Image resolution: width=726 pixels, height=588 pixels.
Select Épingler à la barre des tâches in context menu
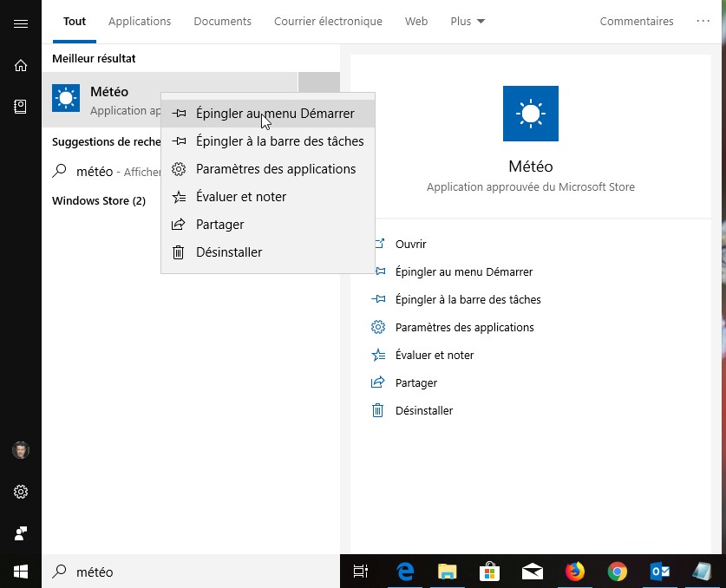279,141
